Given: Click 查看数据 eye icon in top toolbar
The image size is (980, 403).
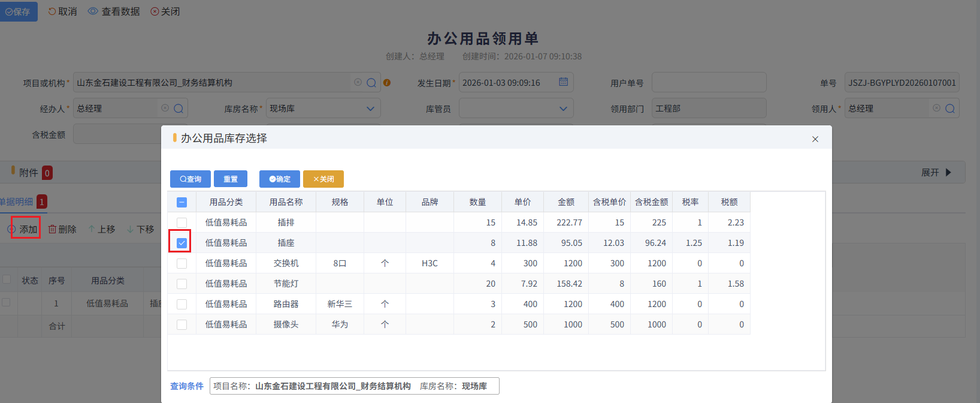Looking at the screenshot, I should pyautogui.click(x=93, y=11).
